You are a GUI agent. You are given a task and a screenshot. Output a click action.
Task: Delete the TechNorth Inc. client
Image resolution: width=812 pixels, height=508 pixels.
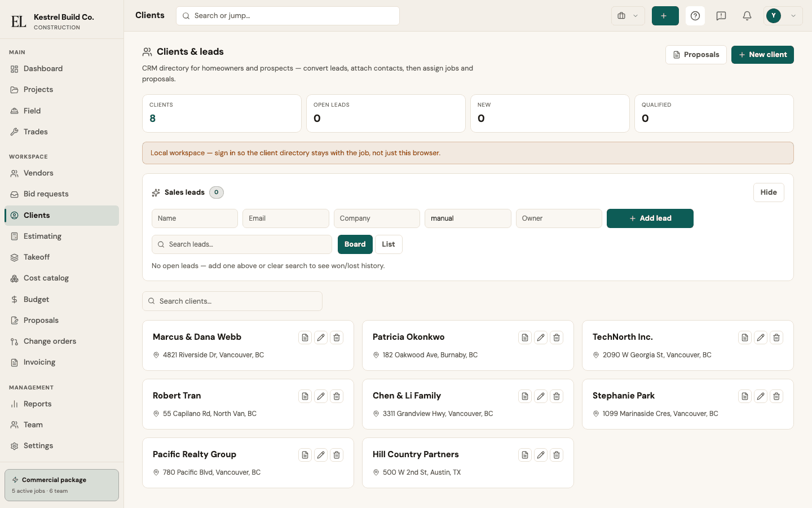click(776, 338)
